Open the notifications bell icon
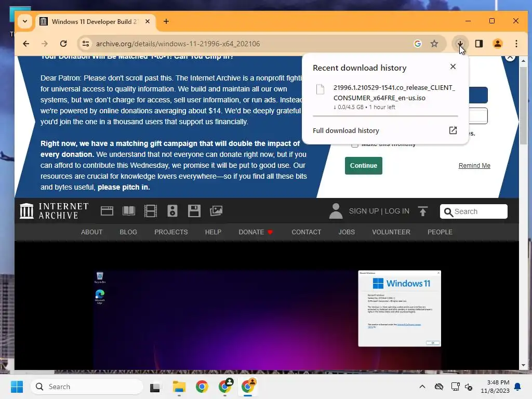The image size is (532, 399). pos(518,387)
